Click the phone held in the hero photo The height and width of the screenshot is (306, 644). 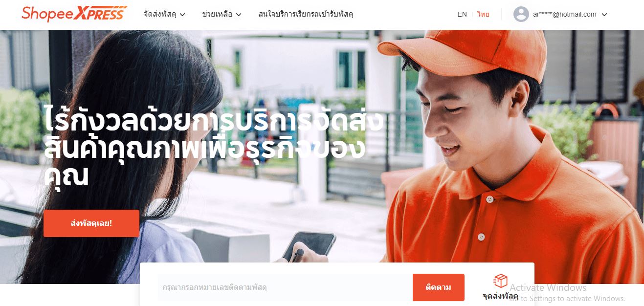[x=309, y=247]
